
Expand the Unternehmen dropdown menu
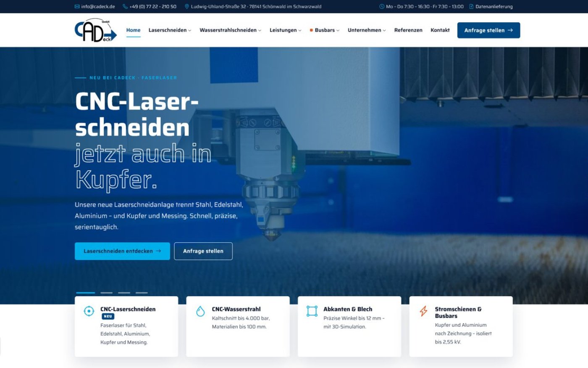367,30
